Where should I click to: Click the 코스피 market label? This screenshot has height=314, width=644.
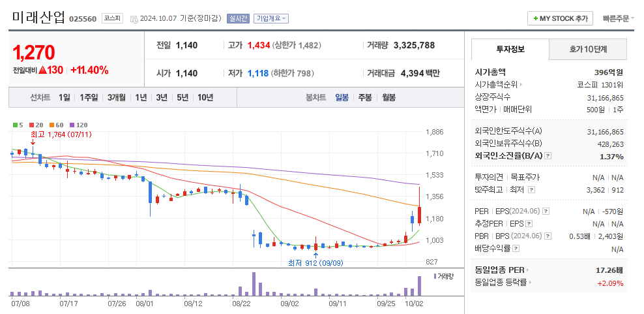(112, 18)
